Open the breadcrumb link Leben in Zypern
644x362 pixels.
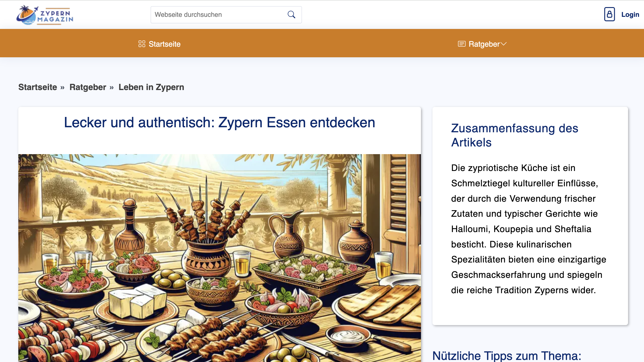pyautogui.click(x=151, y=87)
